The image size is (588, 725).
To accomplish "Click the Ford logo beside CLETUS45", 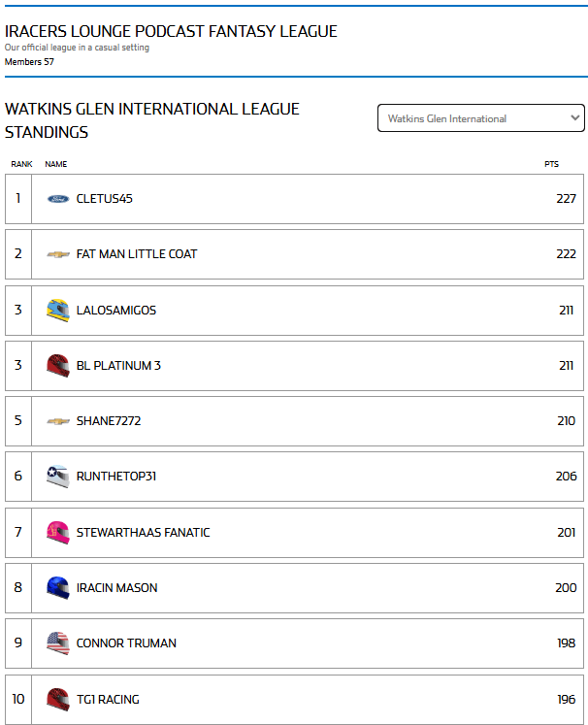I will [58, 199].
